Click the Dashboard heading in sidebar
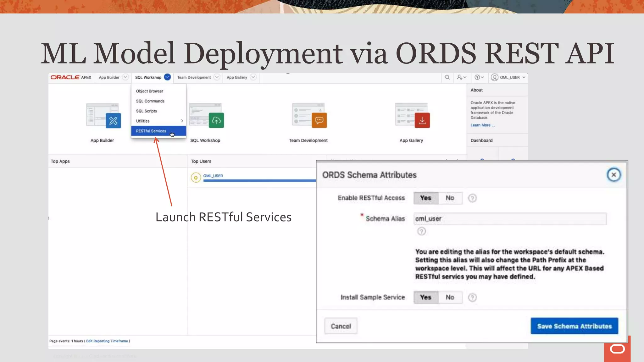 [x=481, y=140]
